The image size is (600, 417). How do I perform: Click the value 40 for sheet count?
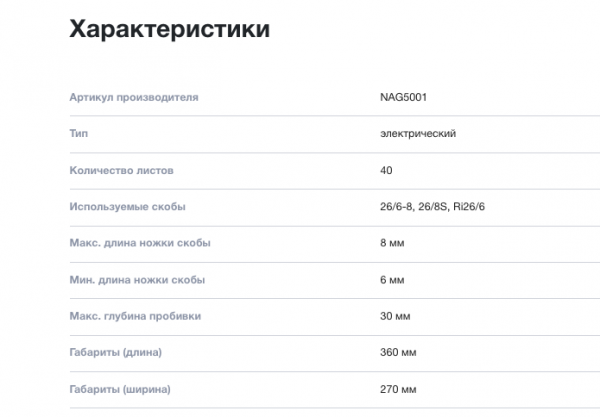coord(386,170)
